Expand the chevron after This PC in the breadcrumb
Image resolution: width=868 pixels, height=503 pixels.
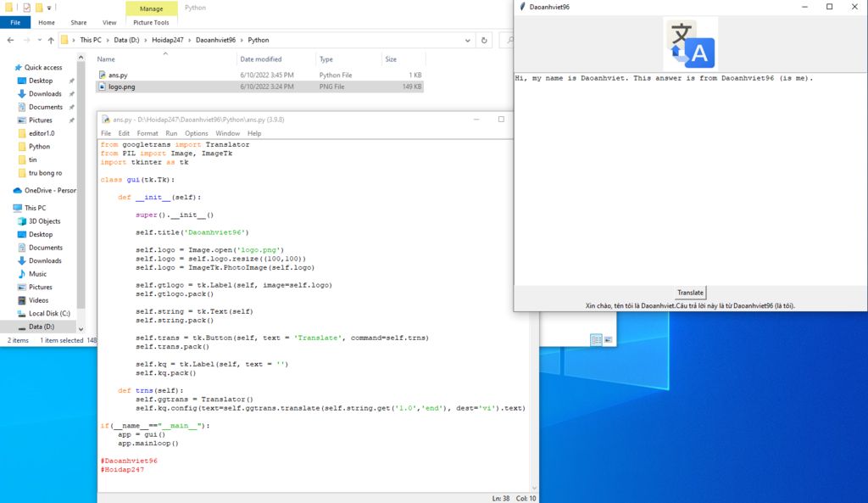[x=108, y=40]
